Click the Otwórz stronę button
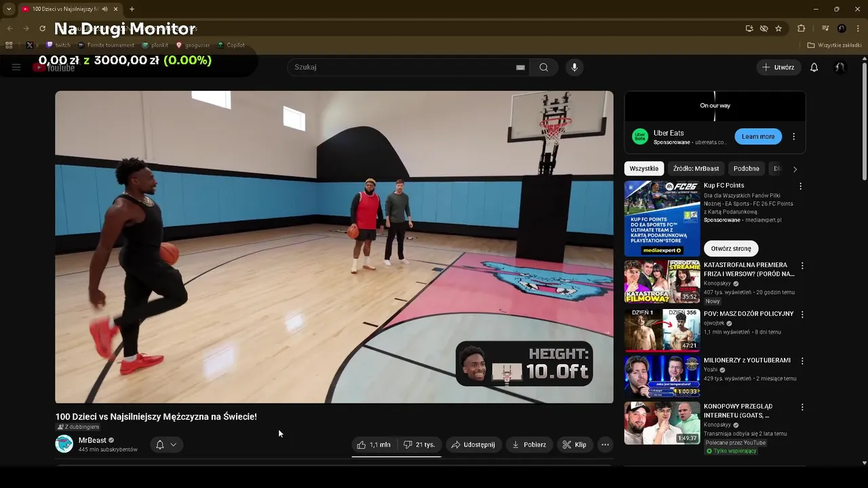 [x=731, y=249]
